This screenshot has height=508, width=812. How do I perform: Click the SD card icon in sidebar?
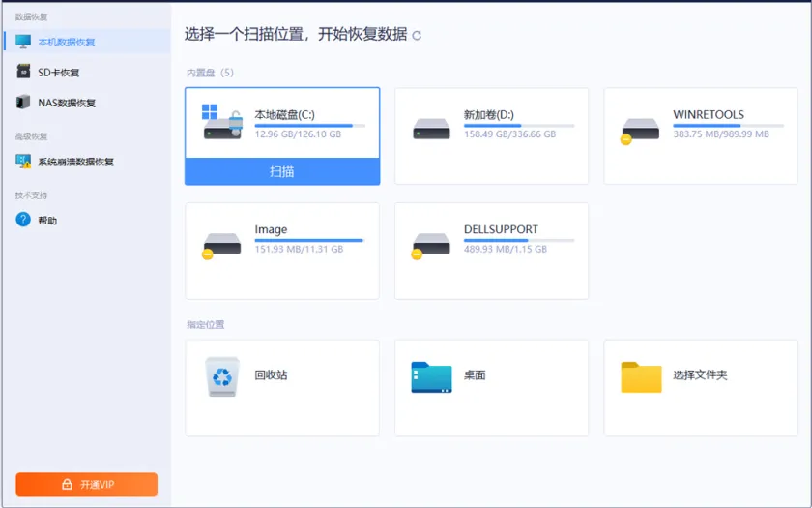(23, 72)
